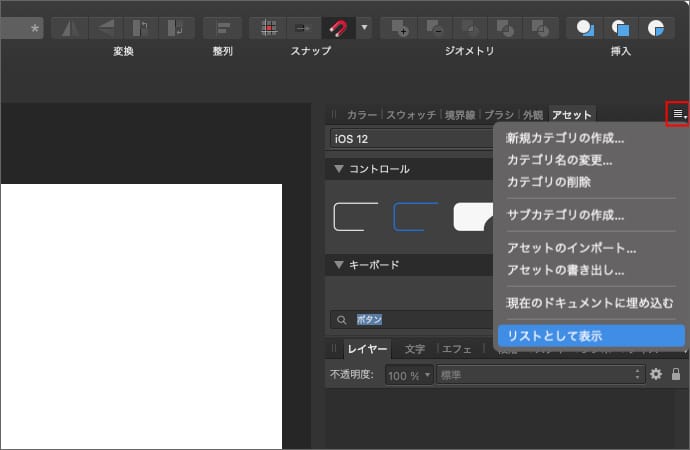Select アセットのインポート... menu item
Viewport: 690px width, 450px height.
[571, 248]
